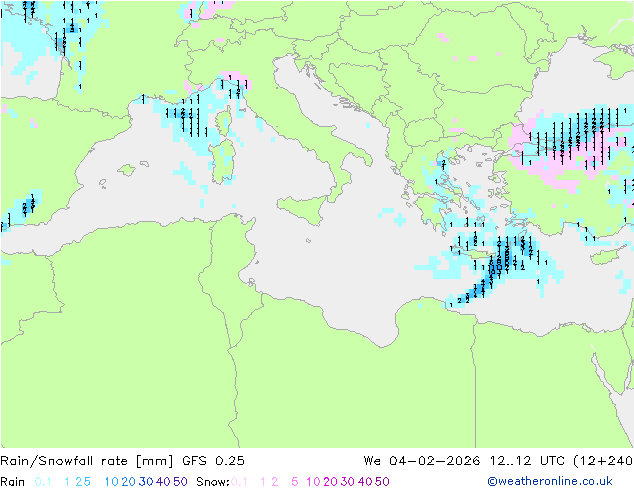Select rain legend value 30

(146, 482)
